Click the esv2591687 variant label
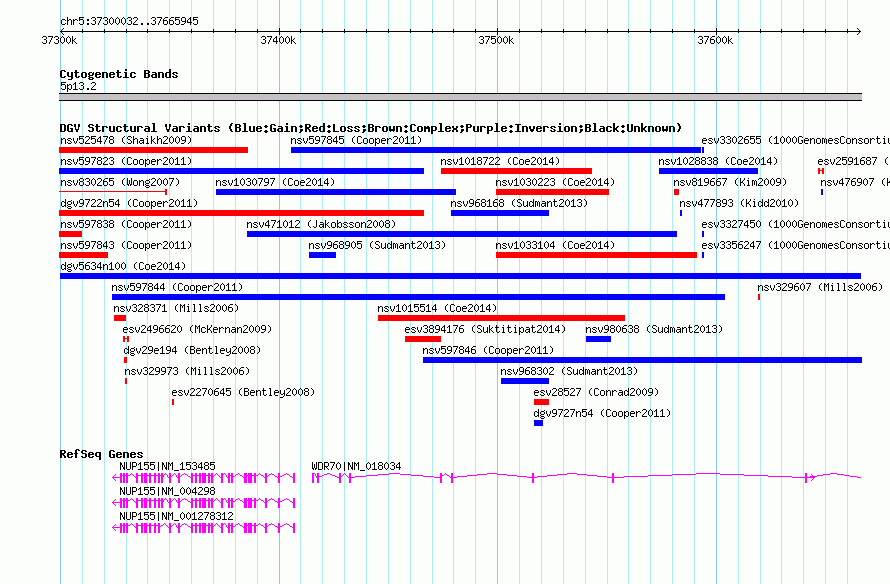The width and height of the screenshot is (890, 584). point(853,161)
